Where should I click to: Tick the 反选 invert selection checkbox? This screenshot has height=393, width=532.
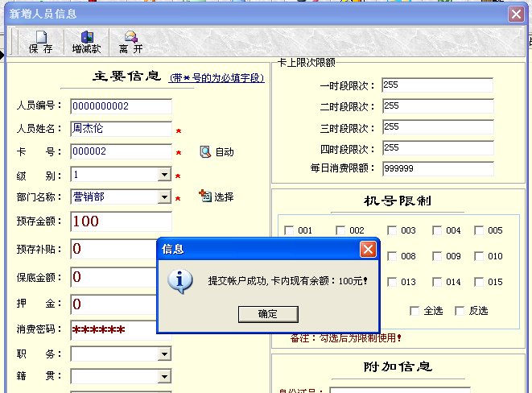(460, 311)
